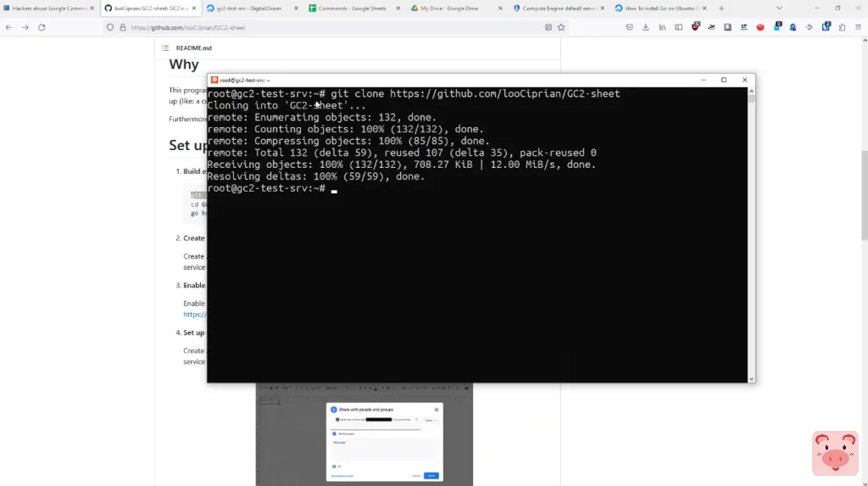Viewport: 868px width, 486px height.
Task: Click the terminal window title icon
Action: [214, 80]
